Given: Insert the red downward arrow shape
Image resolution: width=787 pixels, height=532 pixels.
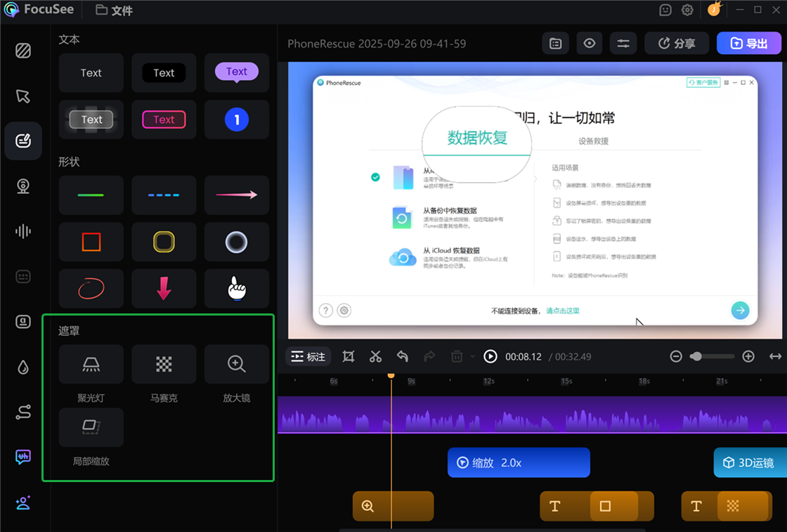Looking at the screenshot, I should (x=164, y=289).
